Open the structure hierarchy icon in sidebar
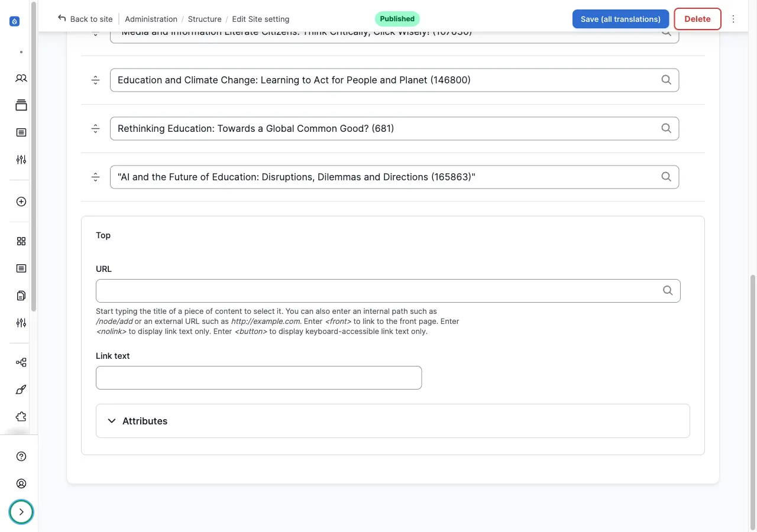The height and width of the screenshot is (532, 757). tap(21, 362)
